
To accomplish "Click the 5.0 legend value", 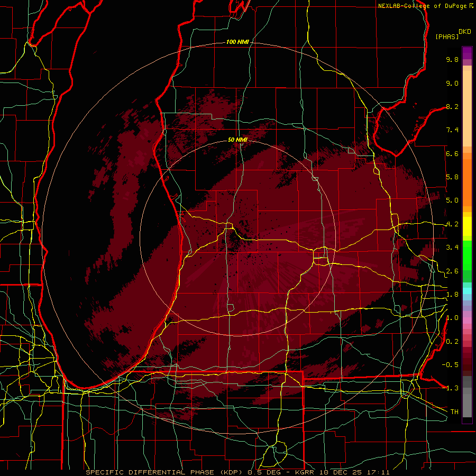I will pyautogui.click(x=452, y=200).
